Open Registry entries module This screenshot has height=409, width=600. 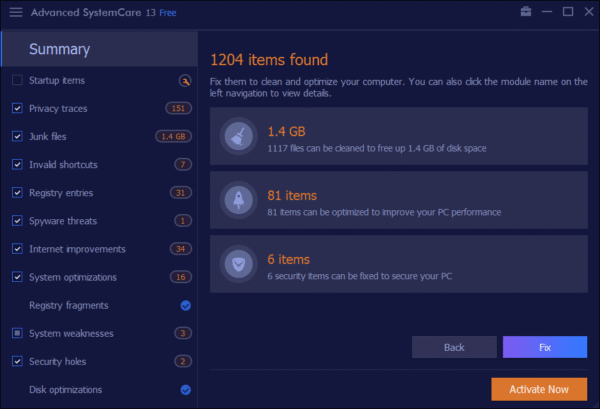61,192
